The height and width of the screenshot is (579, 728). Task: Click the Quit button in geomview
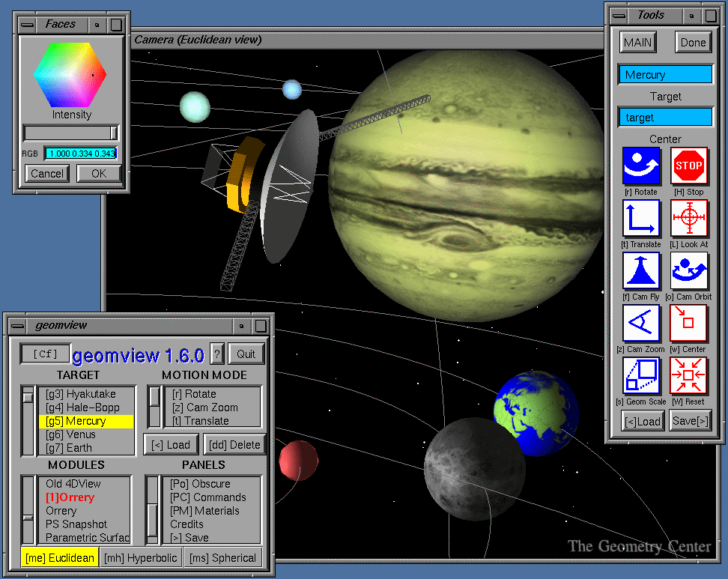click(246, 354)
